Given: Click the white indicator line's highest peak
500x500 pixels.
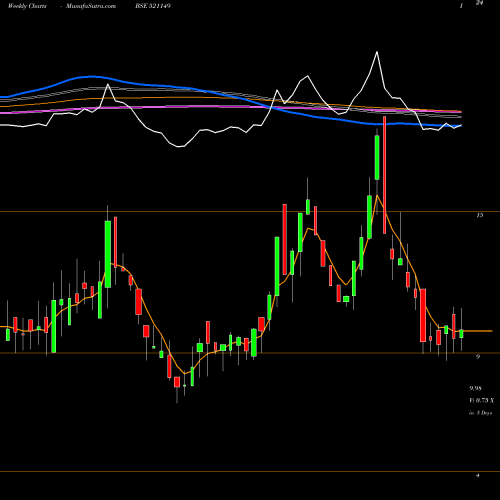Looking at the screenshot, I should pos(377,52).
